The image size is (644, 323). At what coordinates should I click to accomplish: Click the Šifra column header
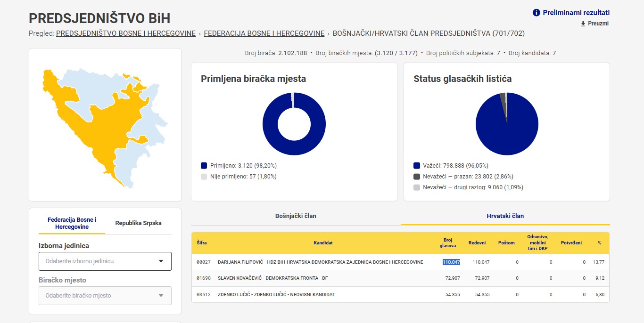point(202,243)
